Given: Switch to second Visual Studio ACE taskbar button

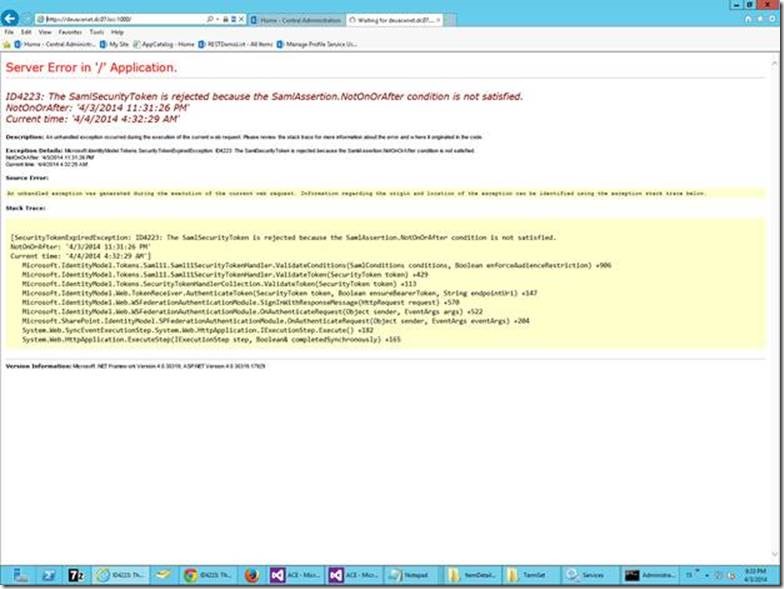Looking at the screenshot, I should click(x=354, y=576).
